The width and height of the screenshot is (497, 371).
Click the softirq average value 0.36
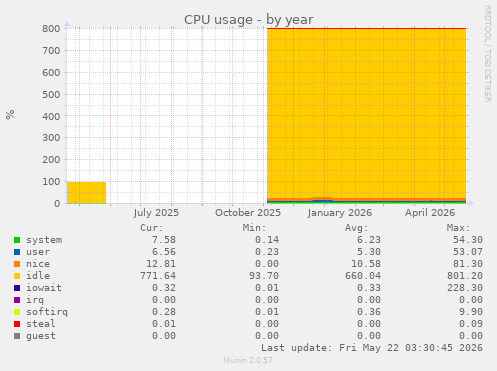tap(369, 312)
